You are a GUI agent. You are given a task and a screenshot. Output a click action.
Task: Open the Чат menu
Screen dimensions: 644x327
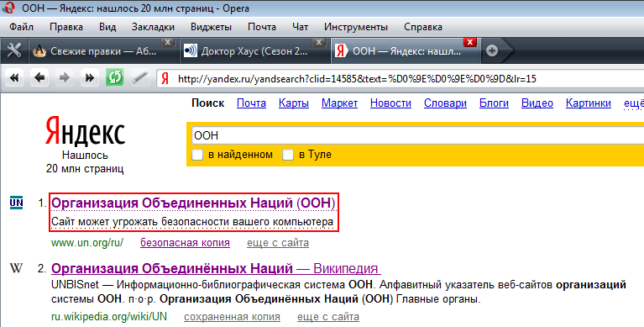click(301, 27)
